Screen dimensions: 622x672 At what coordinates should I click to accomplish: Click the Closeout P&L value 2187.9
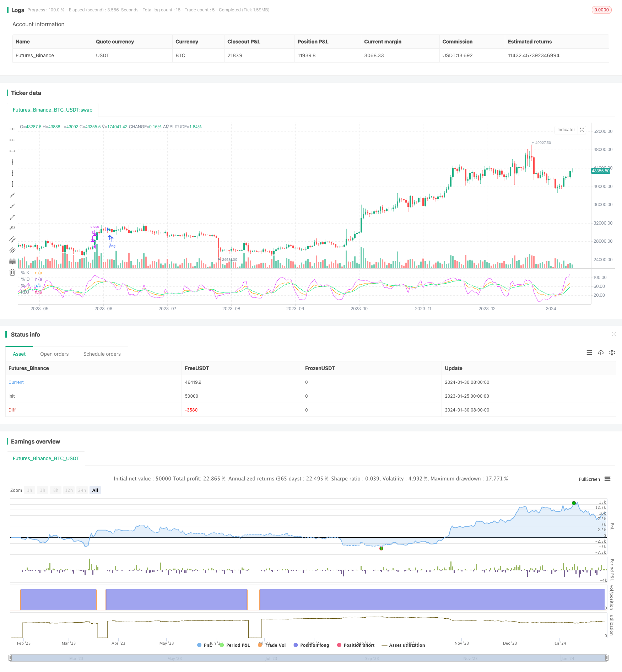(x=235, y=55)
